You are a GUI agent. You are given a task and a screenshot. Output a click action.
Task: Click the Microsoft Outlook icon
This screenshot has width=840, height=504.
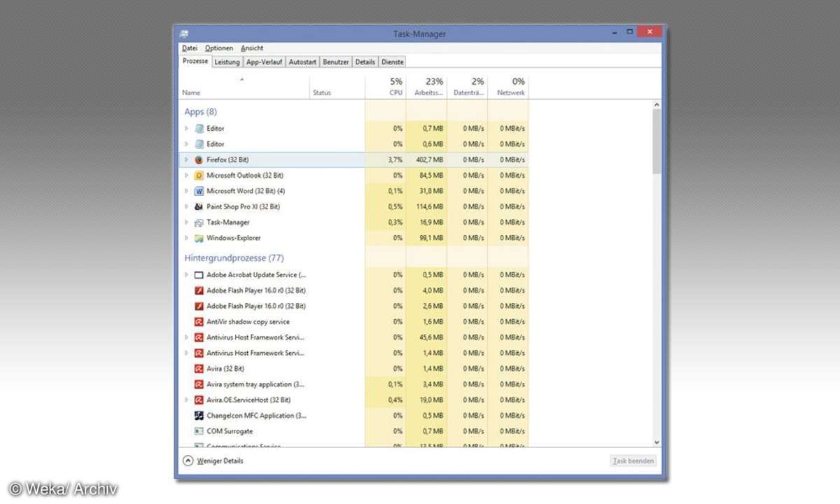tap(199, 176)
